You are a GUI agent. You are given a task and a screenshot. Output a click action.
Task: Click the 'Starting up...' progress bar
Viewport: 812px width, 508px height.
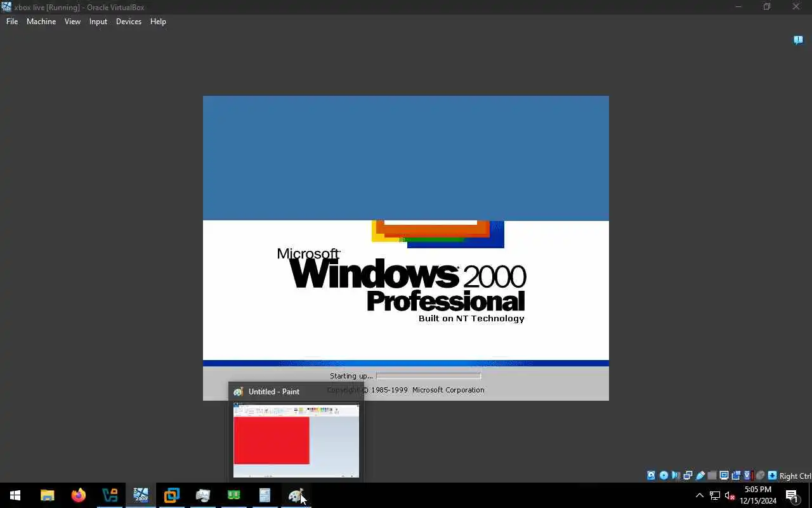click(x=428, y=376)
